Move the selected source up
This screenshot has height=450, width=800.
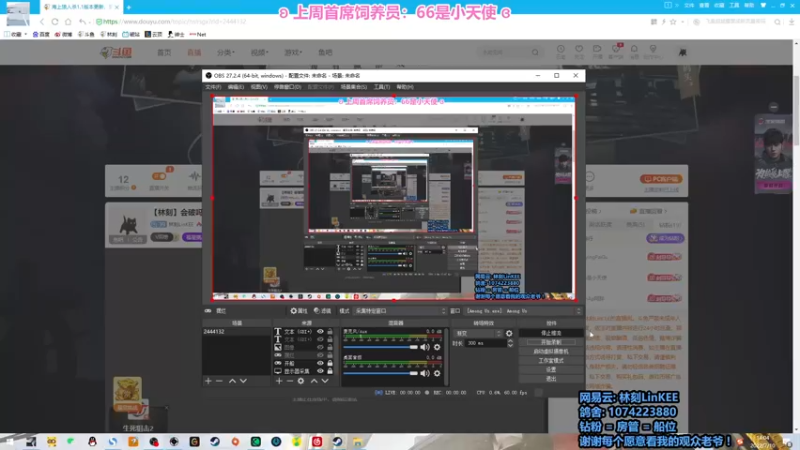tap(314, 381)
